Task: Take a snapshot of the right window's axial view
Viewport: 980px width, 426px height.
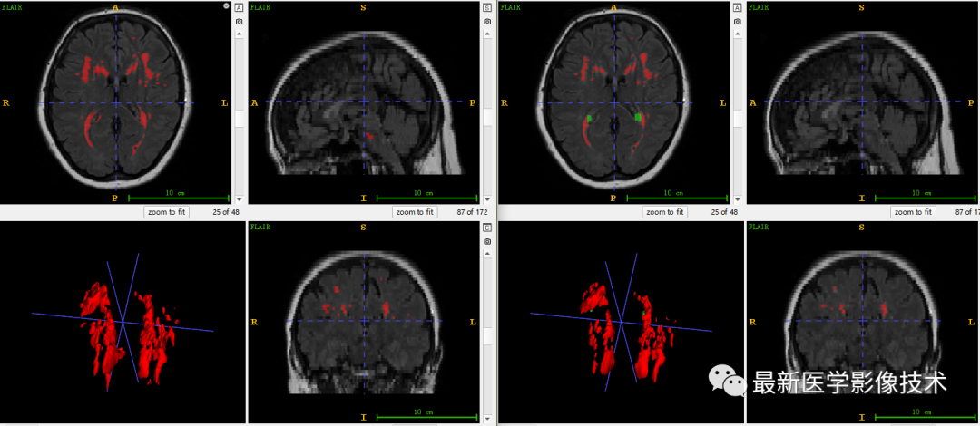Action: (x=738, y=22)
